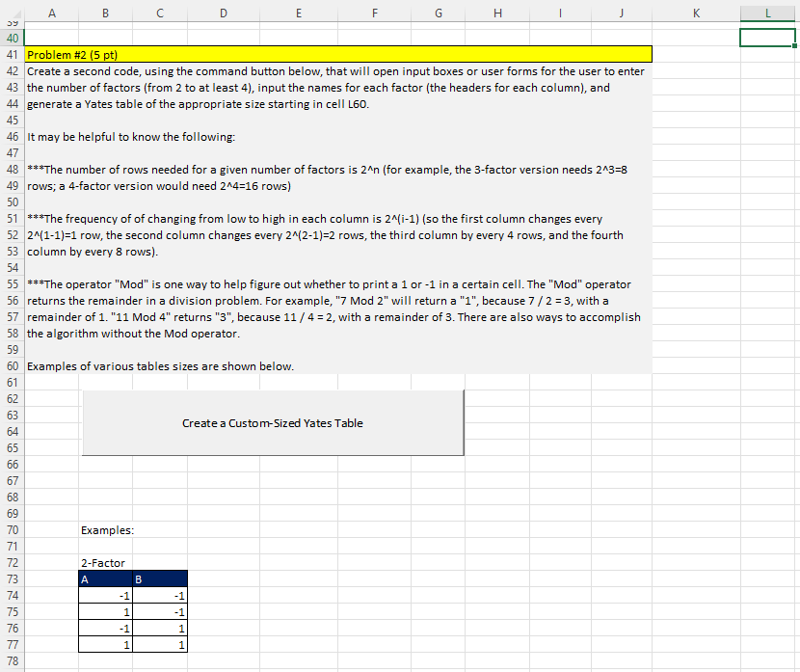800x672 pixels.
Task: Select column C header
Action: (x=160, y=13)
